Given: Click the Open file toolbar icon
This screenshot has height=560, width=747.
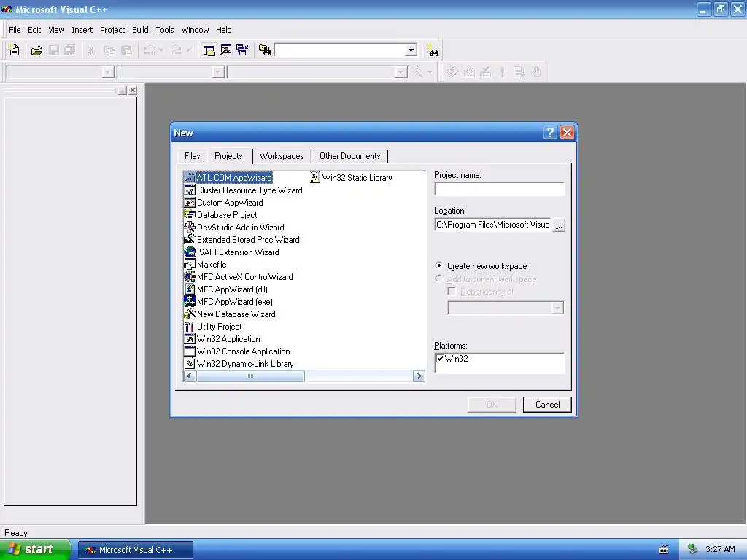Looking at the screenshot, I should [x=36, y=50].
